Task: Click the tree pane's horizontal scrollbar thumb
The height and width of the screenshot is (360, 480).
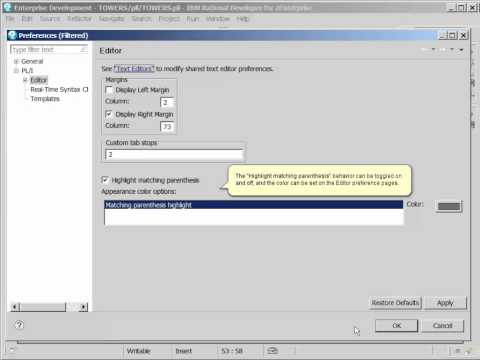Action: click(x=43, y=307)
